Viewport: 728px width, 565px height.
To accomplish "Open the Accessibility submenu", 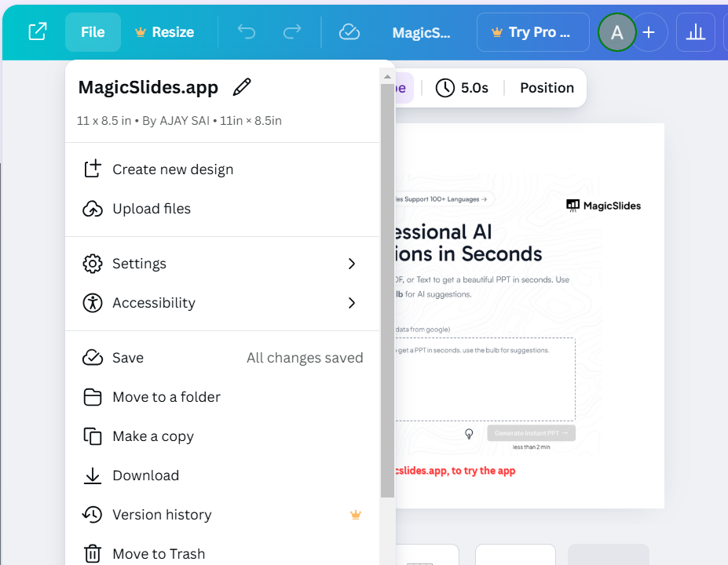I will [x=222, y=303].
